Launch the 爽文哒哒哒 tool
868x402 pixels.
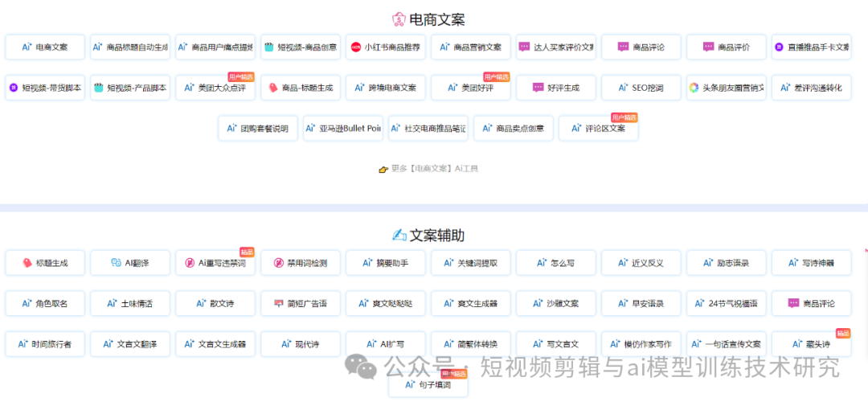click(x=386, y=303)
